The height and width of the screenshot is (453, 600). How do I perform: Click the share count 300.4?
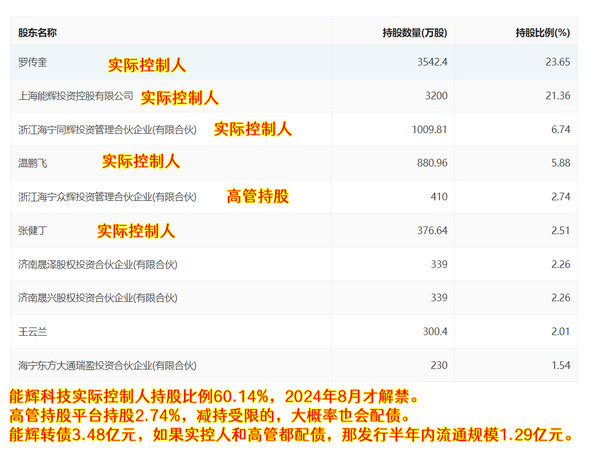tap(435, 331)
